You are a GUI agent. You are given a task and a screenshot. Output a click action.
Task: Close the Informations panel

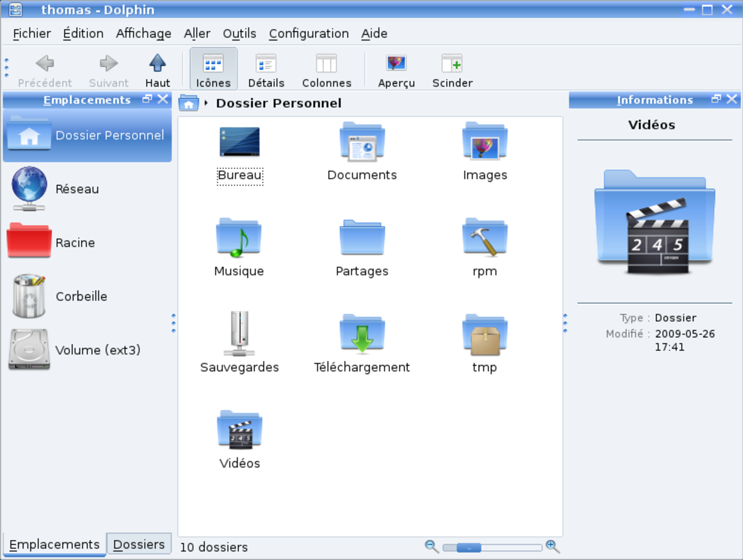pos(732,99)
